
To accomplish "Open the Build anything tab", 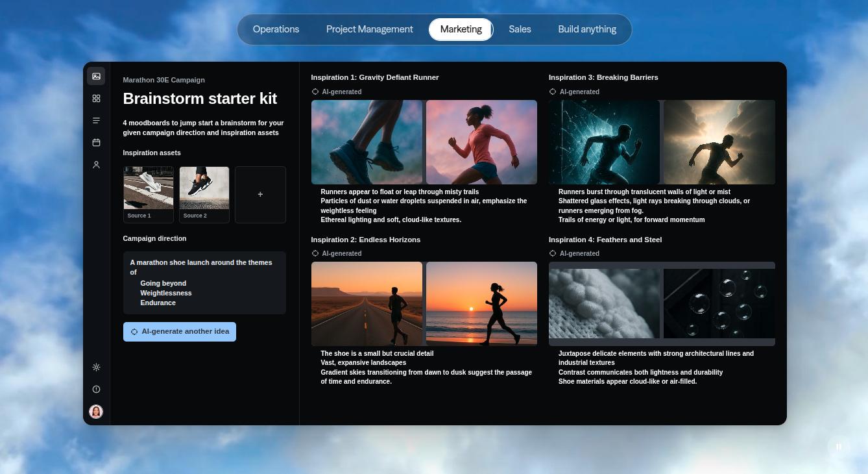I will click(587, 29).
